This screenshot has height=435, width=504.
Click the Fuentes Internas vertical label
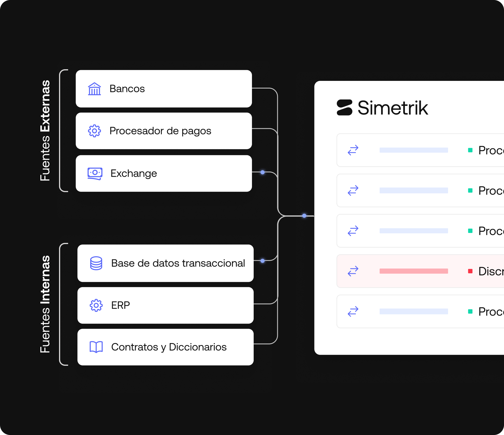[x=45, y=304]
